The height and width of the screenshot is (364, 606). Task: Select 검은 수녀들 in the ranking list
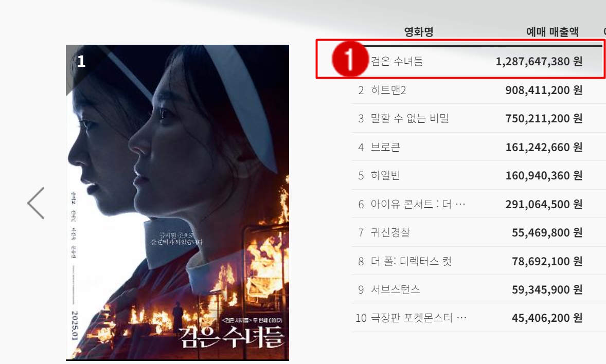coord(397,61)
